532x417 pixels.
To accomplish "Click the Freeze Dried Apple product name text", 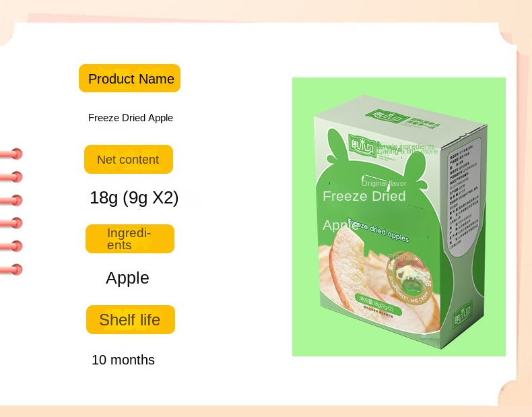I will click(131, 118).
